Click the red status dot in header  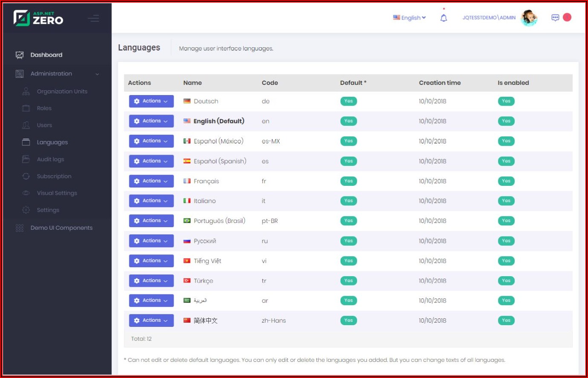pos(567,17)
